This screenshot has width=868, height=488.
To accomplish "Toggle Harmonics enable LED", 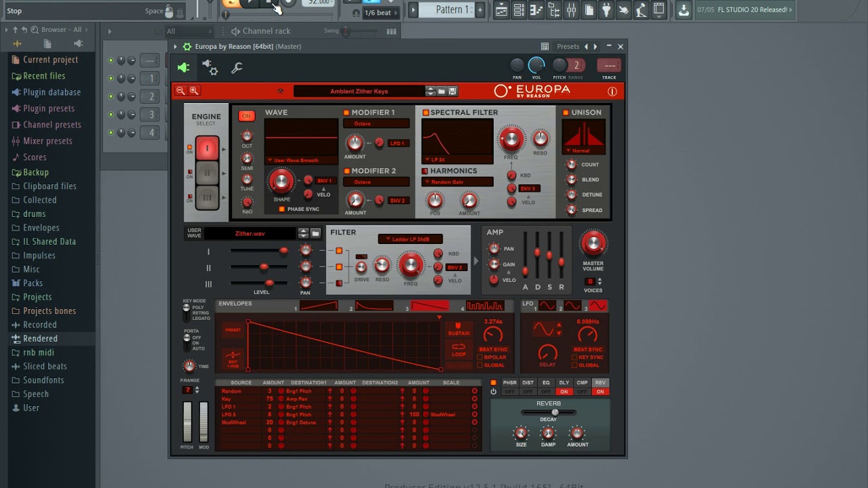I will point(425,171).
